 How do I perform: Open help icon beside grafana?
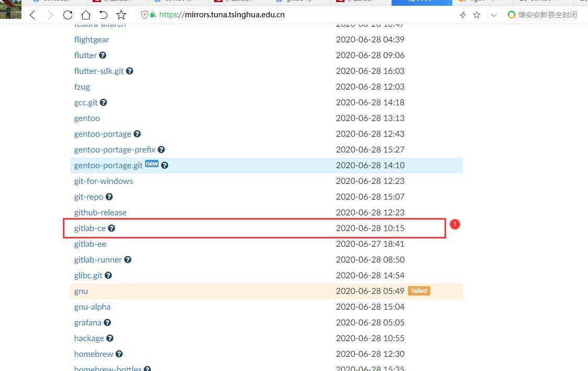click(107, 323)
